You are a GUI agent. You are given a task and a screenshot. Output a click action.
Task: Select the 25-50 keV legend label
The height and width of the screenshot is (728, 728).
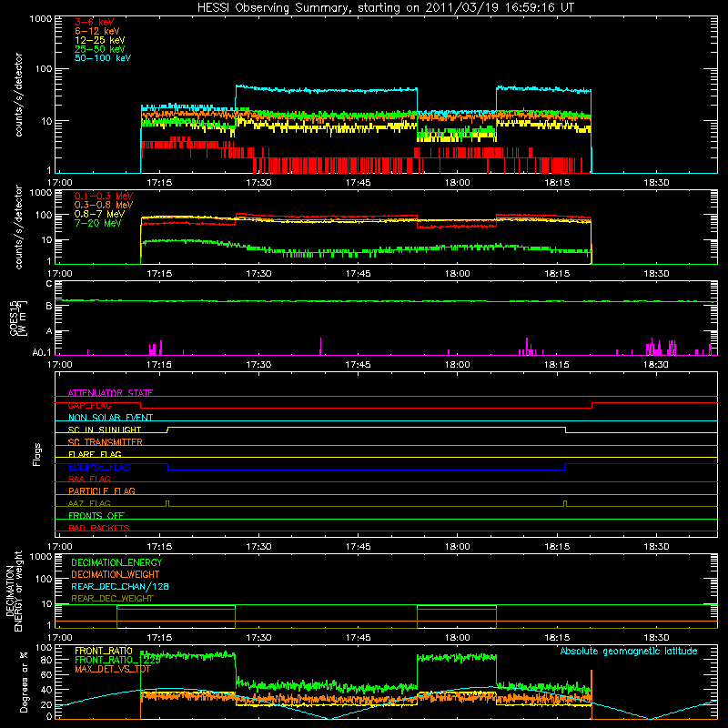pos(100,49)
